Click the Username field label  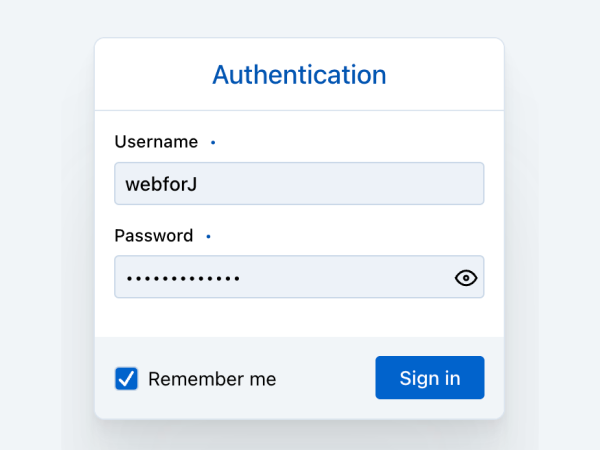156,142
